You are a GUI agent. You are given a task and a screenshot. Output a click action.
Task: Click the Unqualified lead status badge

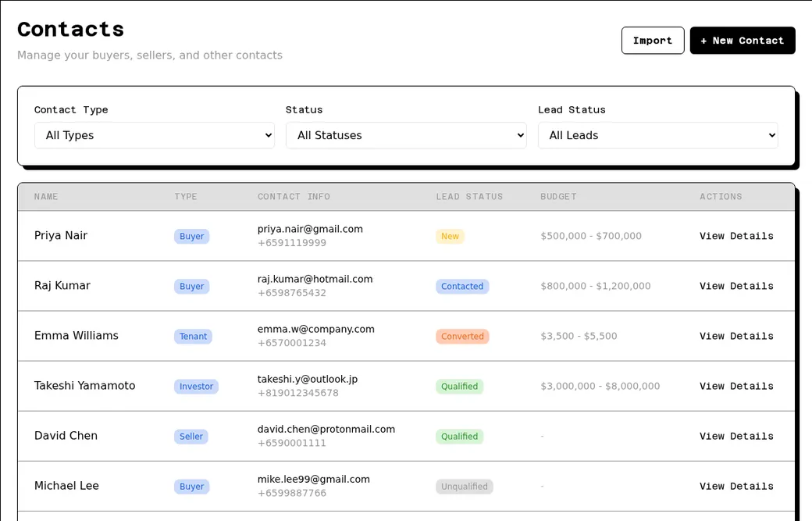tap(465, 487)
